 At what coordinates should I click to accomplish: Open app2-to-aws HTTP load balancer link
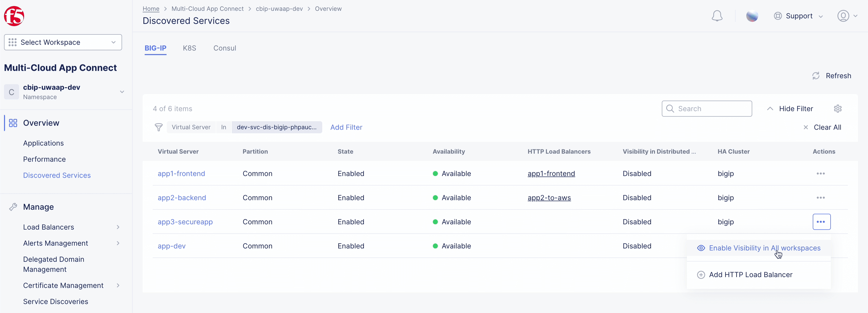pyautogui.click(x=549, y=198)
